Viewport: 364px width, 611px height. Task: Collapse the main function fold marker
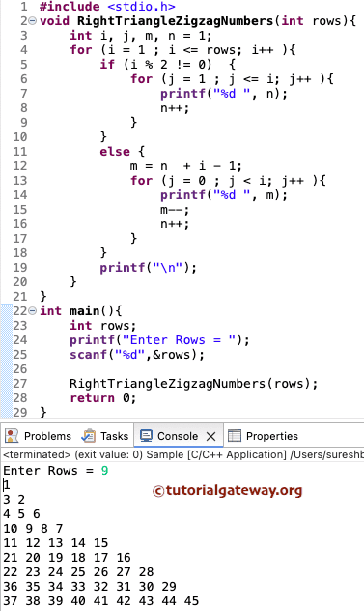point(33,311)
